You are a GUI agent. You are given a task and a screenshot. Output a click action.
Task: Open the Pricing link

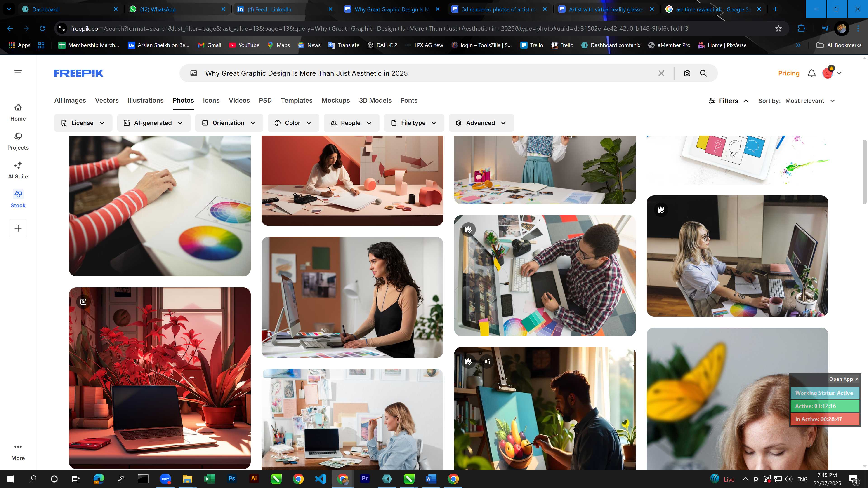click(x=788, y=73)
